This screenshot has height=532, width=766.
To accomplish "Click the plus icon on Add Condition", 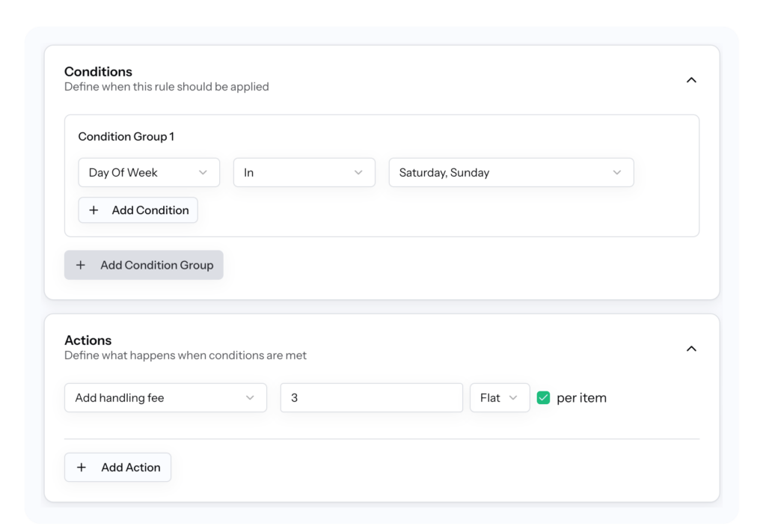I will 94,210.
